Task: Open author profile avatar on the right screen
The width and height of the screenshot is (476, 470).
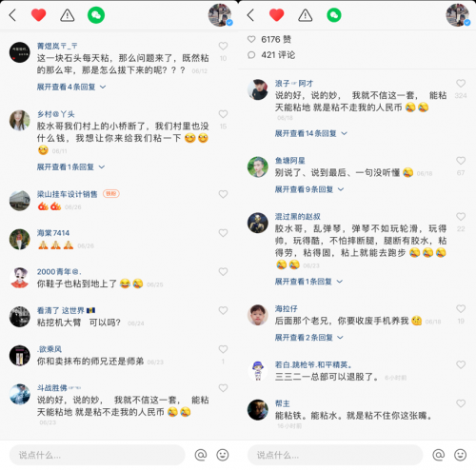Action: pos(458,15)
